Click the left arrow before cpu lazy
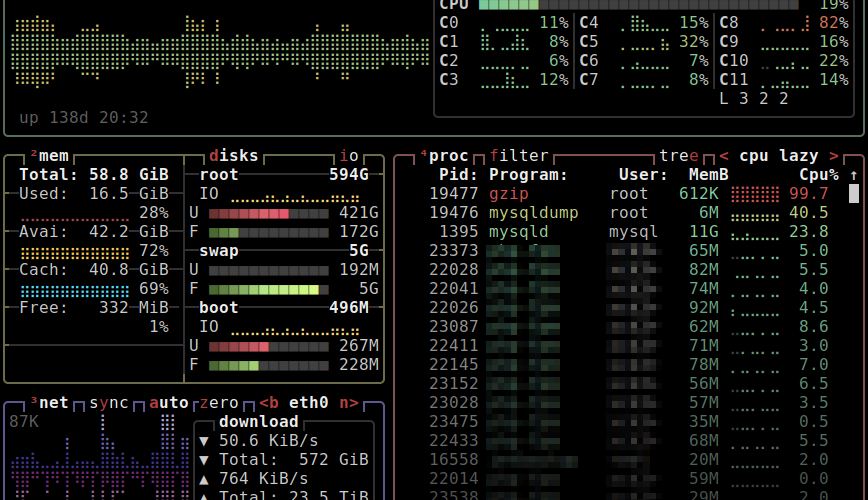 723,156
